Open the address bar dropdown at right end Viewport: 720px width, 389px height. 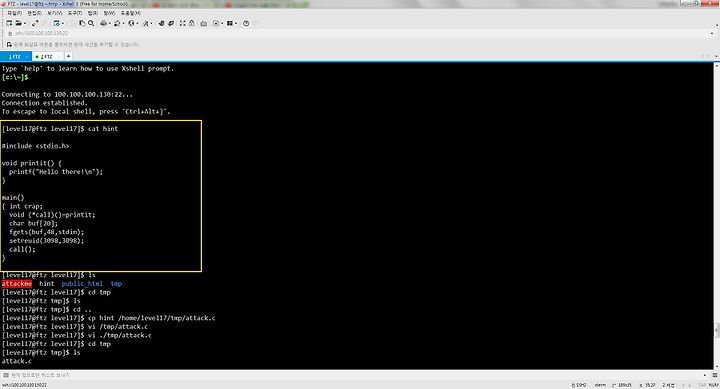(712, 34)
